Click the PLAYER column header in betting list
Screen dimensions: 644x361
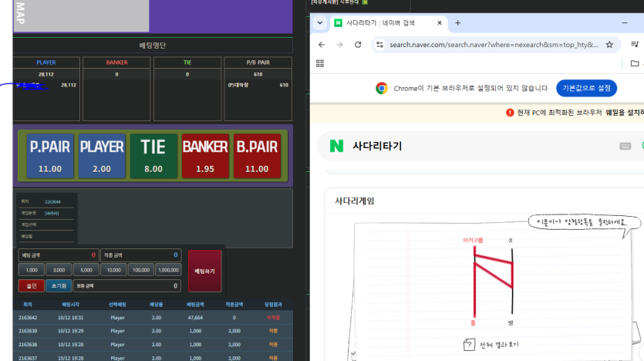46,62
